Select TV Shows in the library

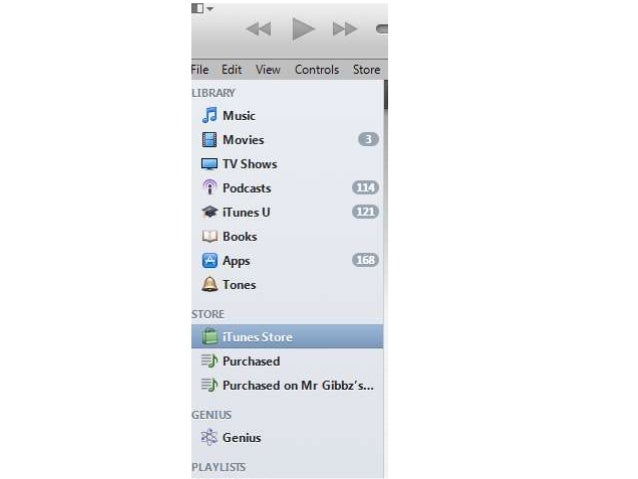tap(287, 164)
